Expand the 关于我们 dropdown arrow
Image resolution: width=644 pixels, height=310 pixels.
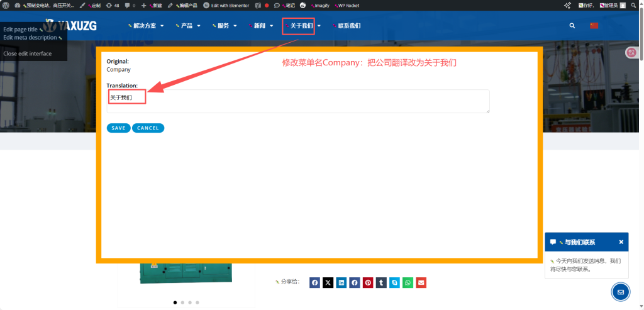[319, 26]
